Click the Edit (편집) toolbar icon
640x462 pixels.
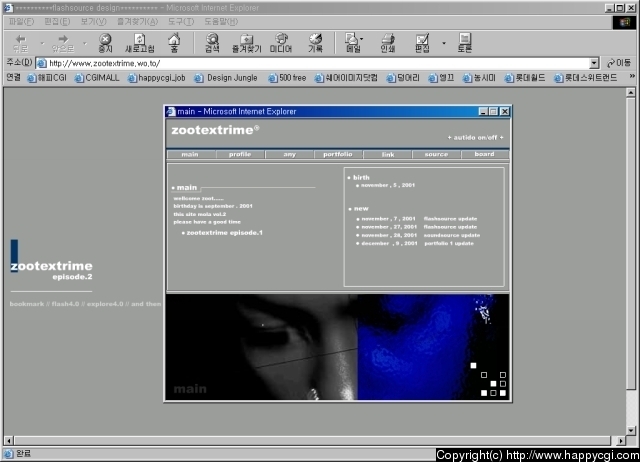click(422, 43)
